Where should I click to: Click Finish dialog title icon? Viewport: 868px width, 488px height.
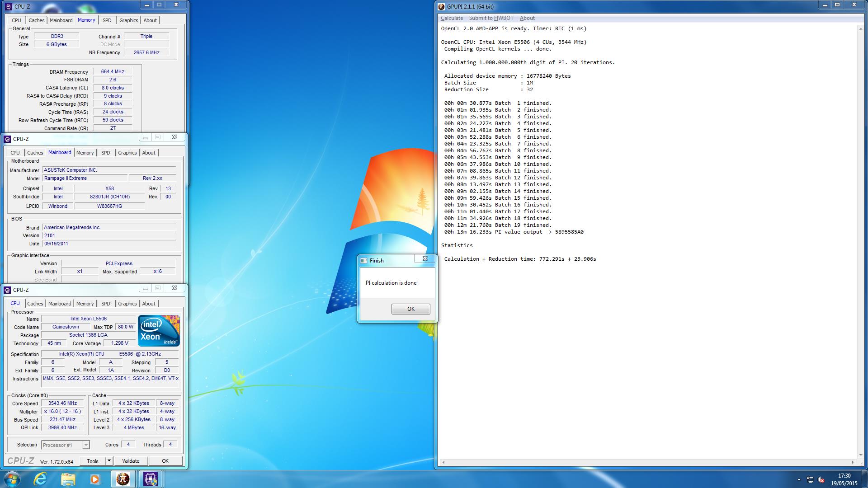363,261
